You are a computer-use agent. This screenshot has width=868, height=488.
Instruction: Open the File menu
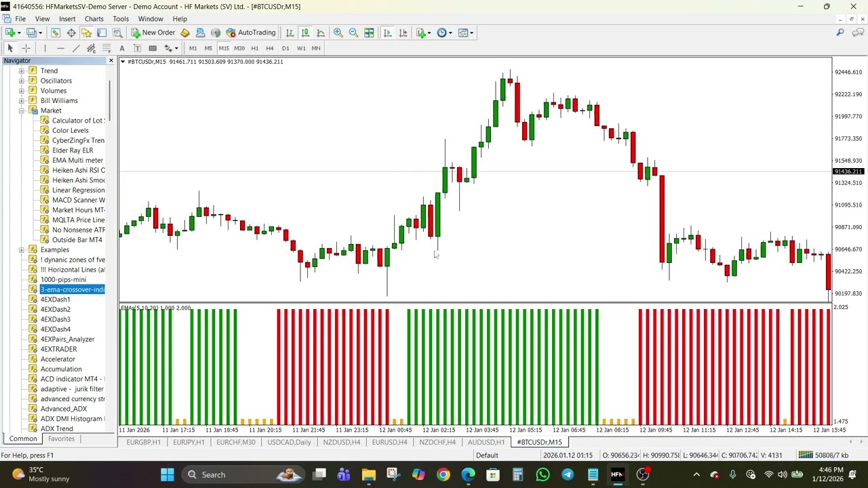click(x=20, y=19)
